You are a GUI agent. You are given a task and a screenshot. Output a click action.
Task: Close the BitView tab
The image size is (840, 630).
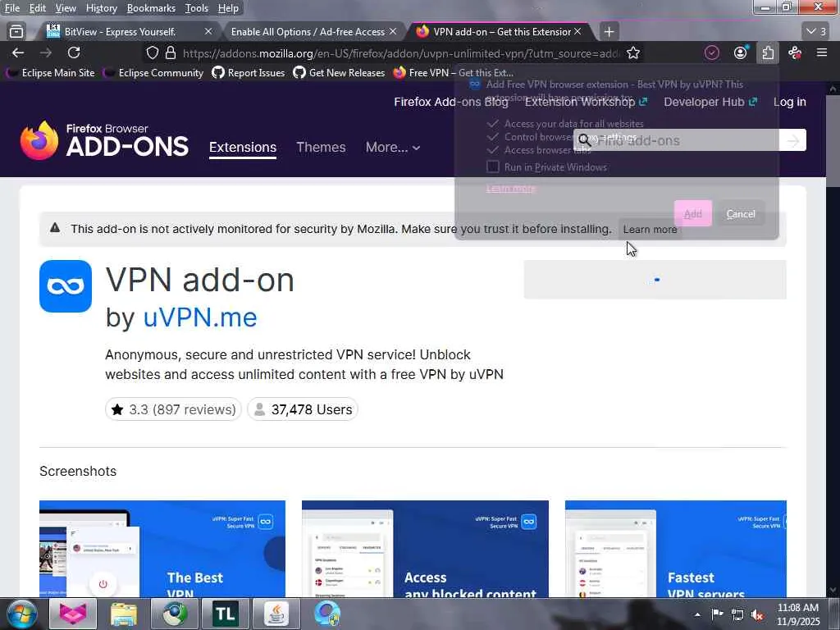tap(208, 32)
